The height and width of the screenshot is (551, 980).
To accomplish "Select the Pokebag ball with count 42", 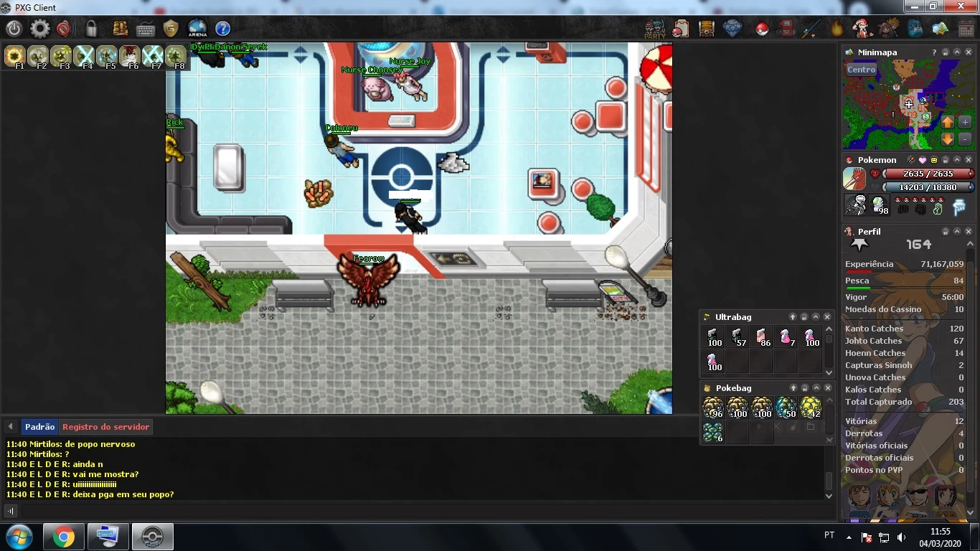I will click(x=810, y=408).
